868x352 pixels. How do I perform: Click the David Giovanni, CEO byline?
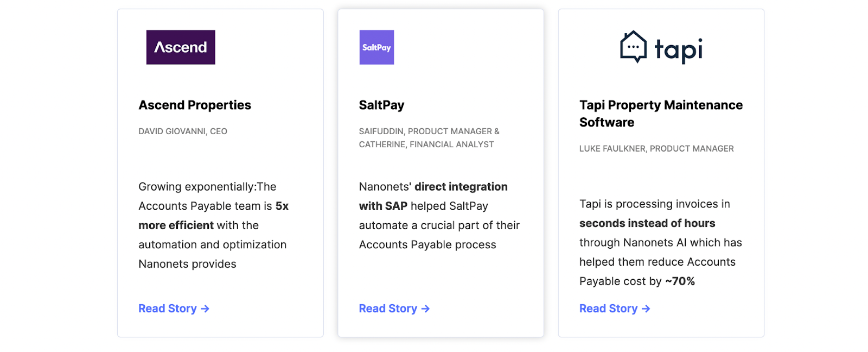point(183,131)
